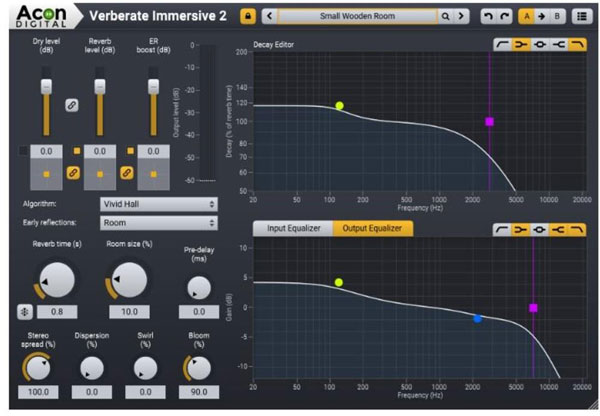Screen dimensions: 600x416
Task: Click the ER boost fader handle
Action: click(152, 86)
